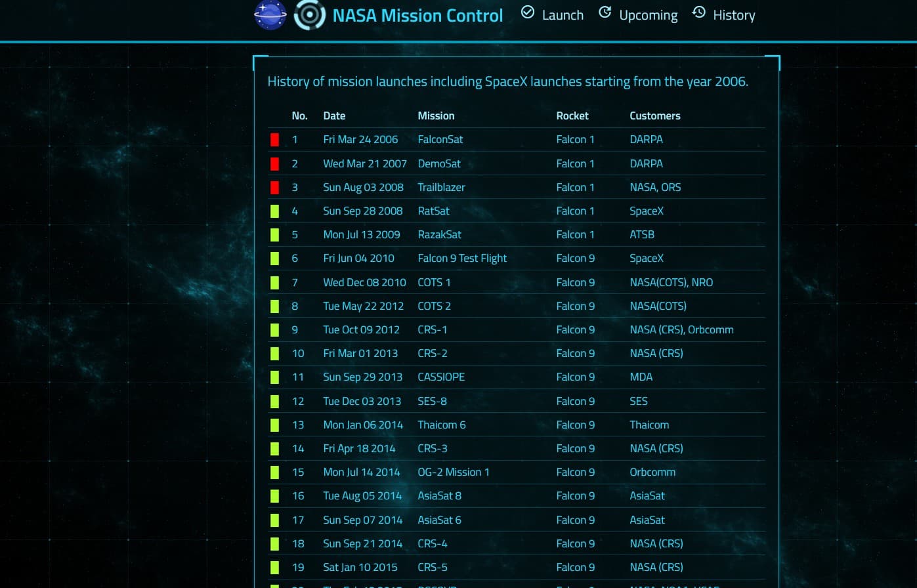Click the checkmark icon beside Launch
The height and width of the screenshot is (588, 917).
click(528, 12)
